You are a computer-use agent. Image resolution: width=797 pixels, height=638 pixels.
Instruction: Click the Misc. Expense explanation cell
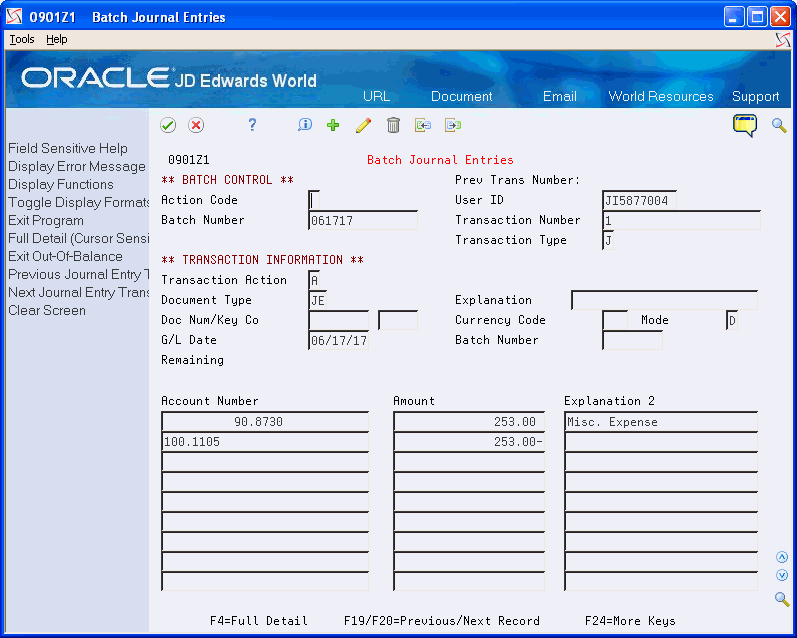click(x=661, y=421)
